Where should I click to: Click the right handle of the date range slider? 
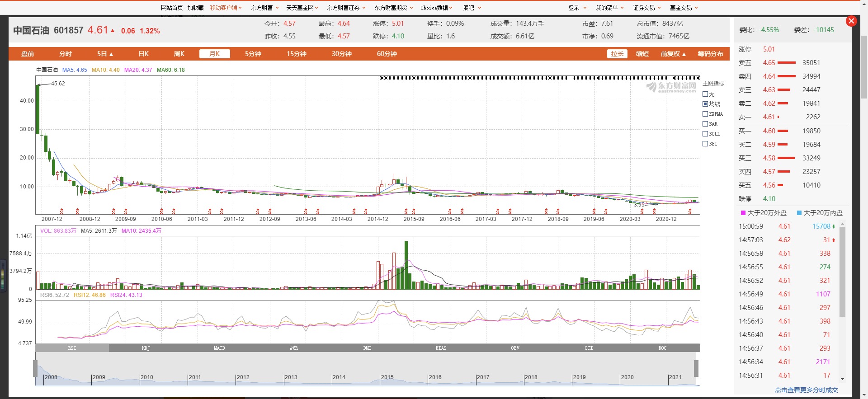pos(696,368)
